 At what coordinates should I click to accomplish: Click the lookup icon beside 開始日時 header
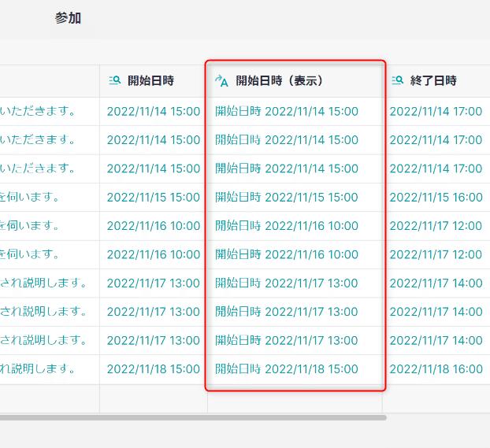pos(115,80)
